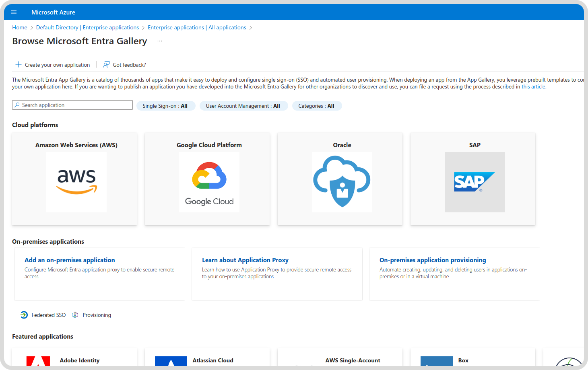
Task: Select the Atlassian Cloud application name
Action: click(x=213, y=360)
